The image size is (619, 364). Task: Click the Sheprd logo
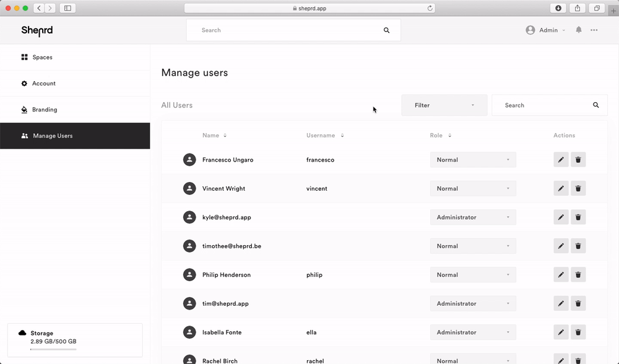(x=37, y=30)
